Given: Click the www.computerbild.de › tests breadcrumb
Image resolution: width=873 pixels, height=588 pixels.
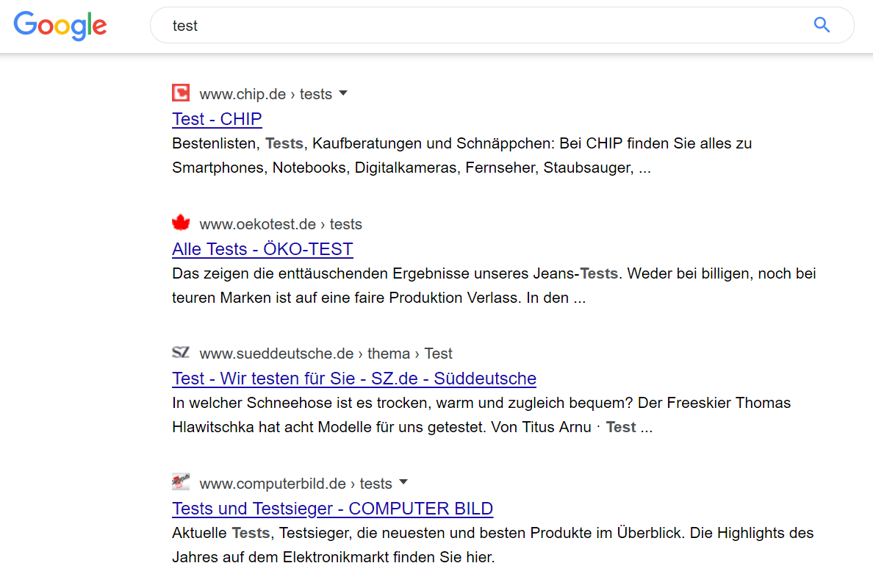Looking at the screenshot, I should [x=295, y=484].
